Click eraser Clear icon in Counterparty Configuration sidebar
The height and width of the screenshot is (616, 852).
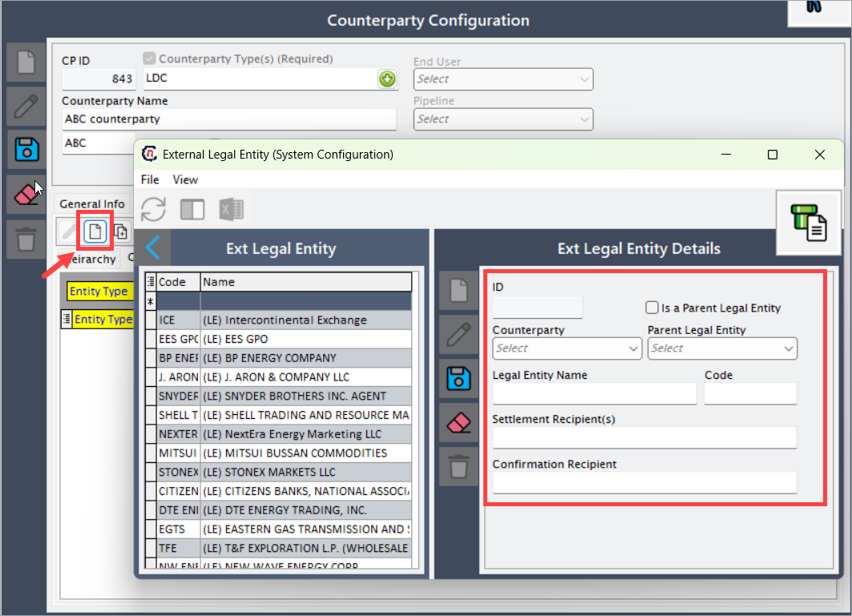[26, 194]
